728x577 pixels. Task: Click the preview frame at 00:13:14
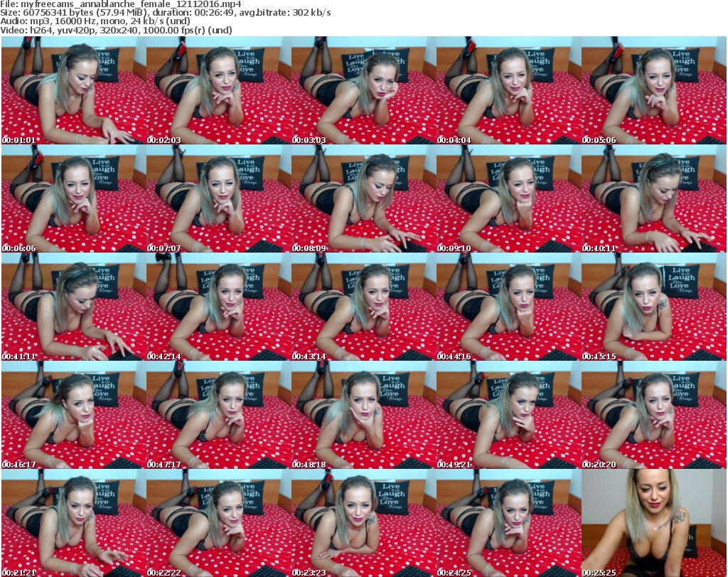[363, 307]
